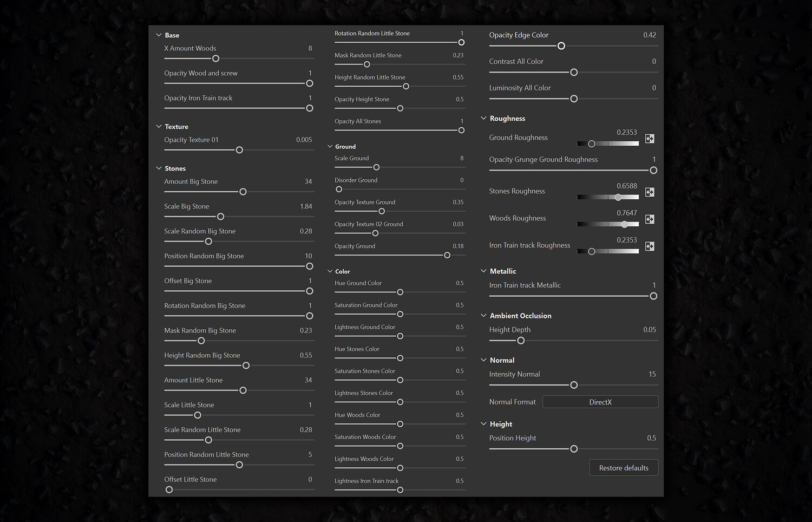Collapse the Ground section
This screenshot has height=522, width=812.
(x=330, y=147)
